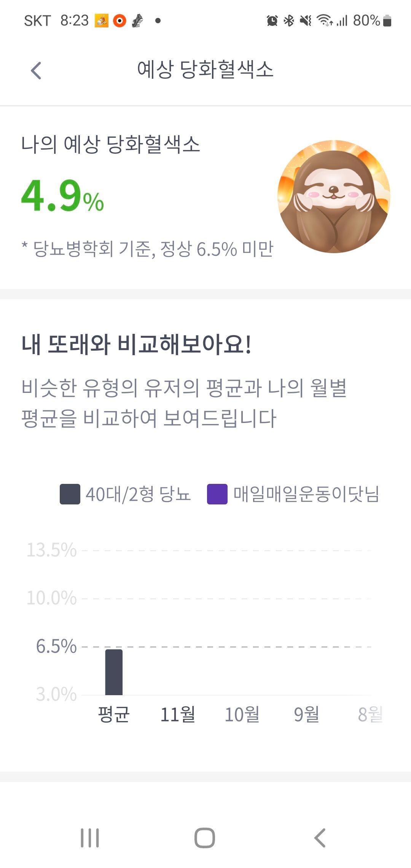Select the 11월 month label
The height and width of the screenshot is (868, 411).
coord(178,714)
